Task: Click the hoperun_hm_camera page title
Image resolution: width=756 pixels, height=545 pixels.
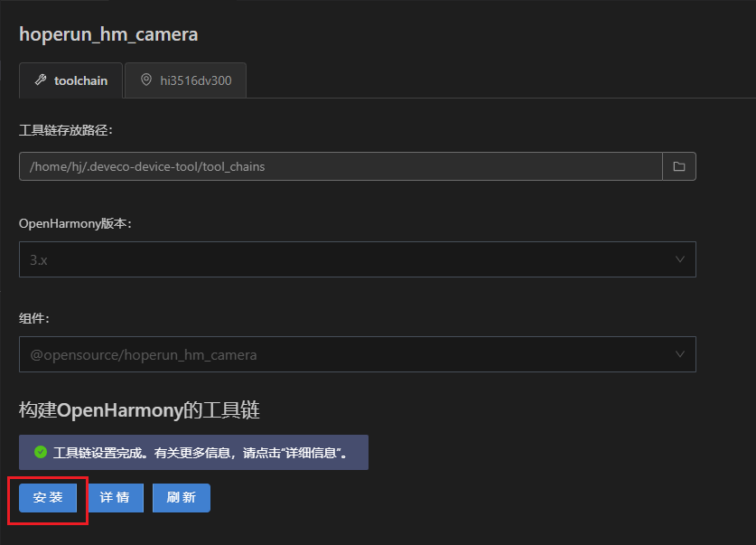Action: tap(108, 34)
